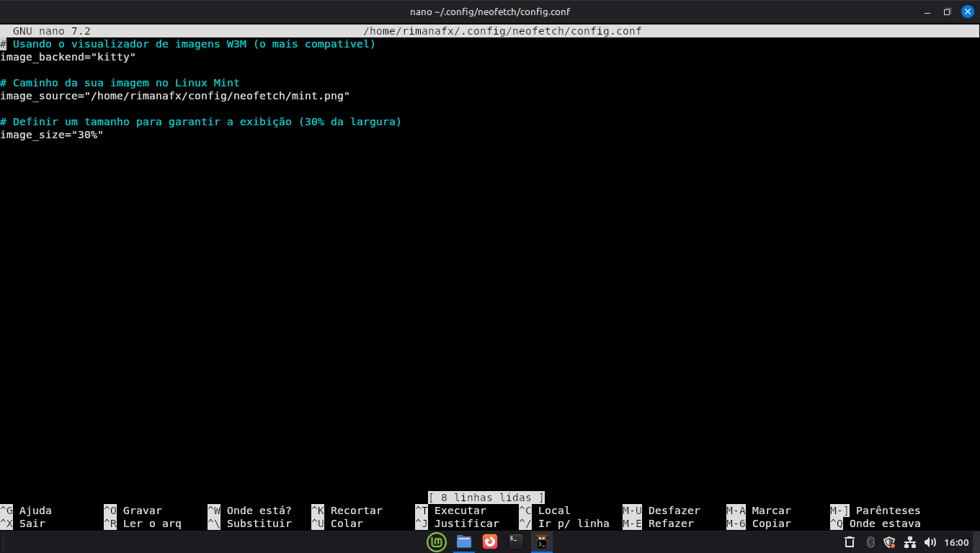980x553 pixels.
Task: Open the network connections tray icon
Action: [x=910, y=542]
